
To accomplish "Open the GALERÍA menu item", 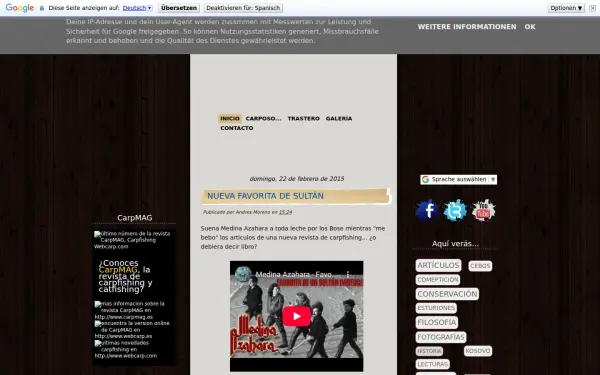I will (339, 119).
